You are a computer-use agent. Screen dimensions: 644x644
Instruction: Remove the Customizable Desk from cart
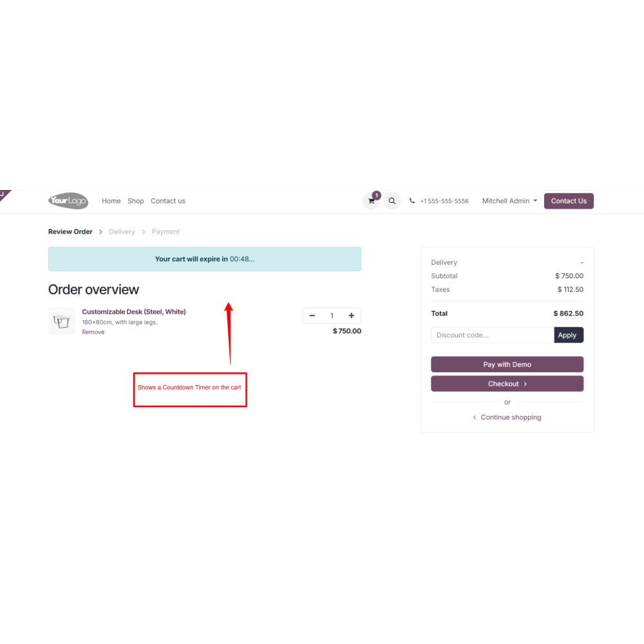[93, 332]
